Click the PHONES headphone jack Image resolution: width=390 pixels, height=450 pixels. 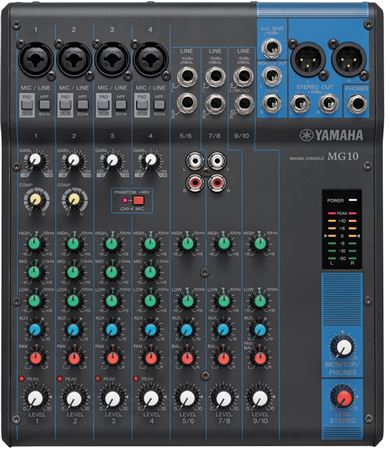(x=358, y=104)
